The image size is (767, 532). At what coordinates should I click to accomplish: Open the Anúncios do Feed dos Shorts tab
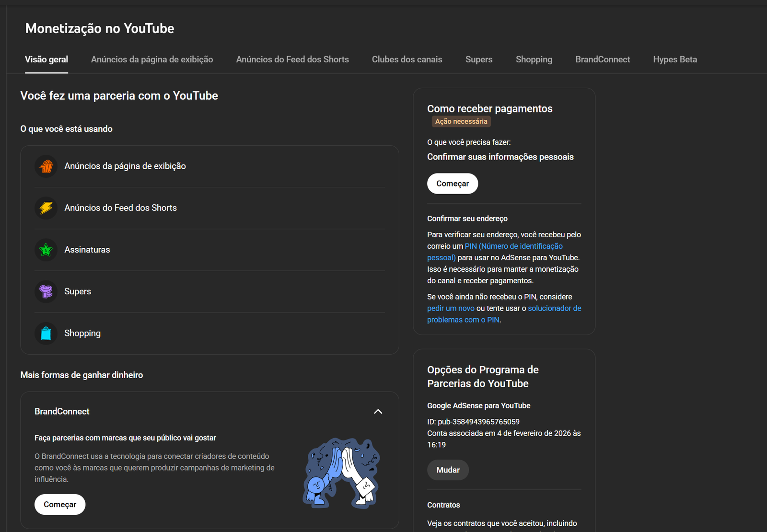click(x=292, y=59)
